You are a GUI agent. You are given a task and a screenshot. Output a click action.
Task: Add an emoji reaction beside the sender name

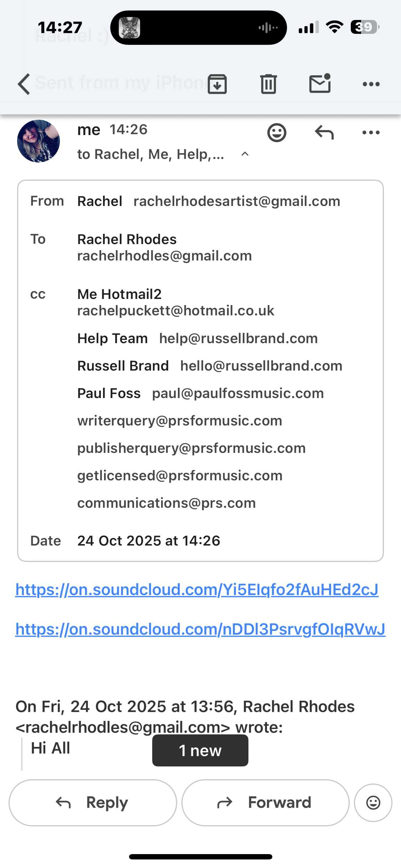click(x=277, y=133)
